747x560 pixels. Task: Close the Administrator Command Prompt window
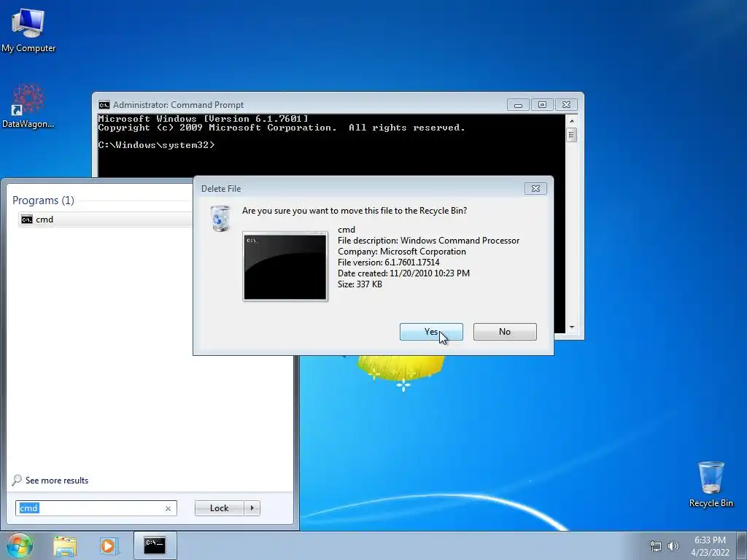(x=566, y=105)
